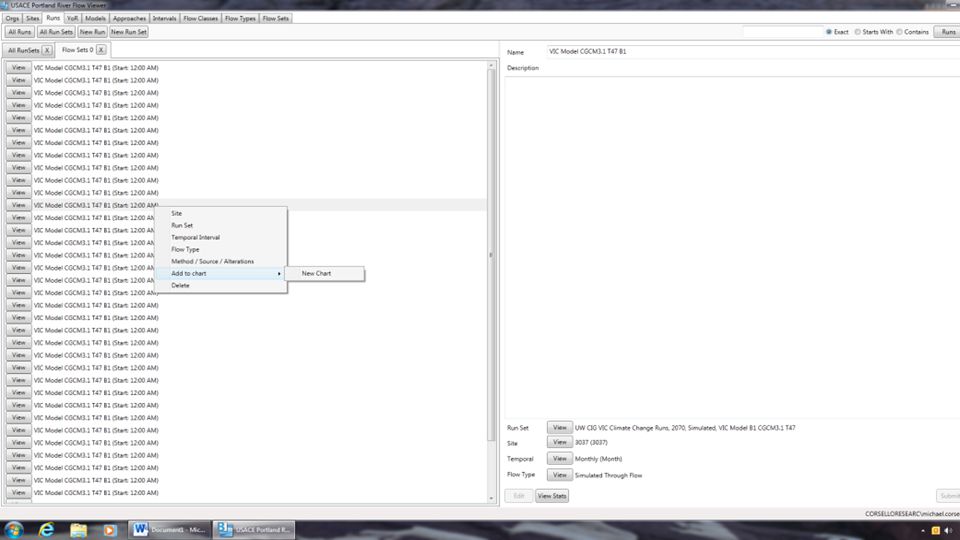
Task: Select New Chart in the submenu
Action: [324, 274]
